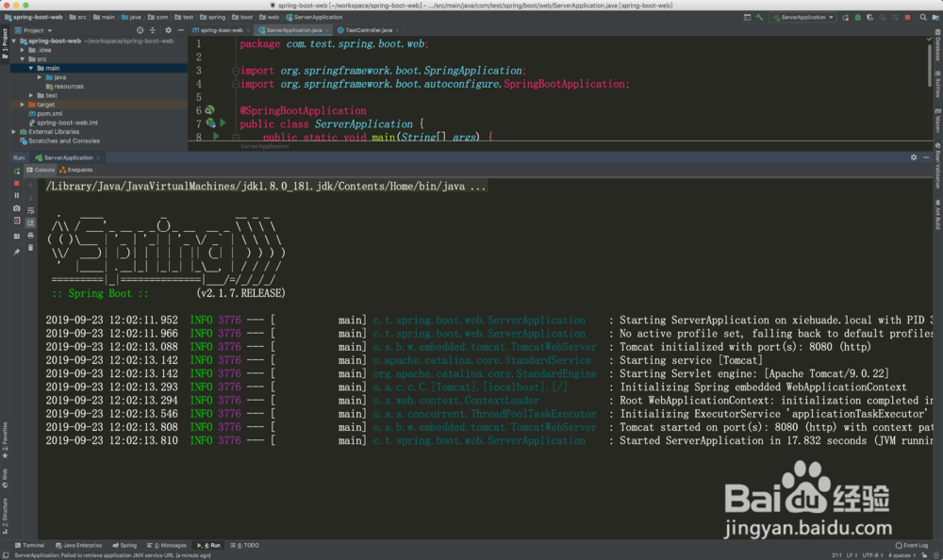
Task: Open UTF-8 encoding selector in status bar
Action: 872,555
